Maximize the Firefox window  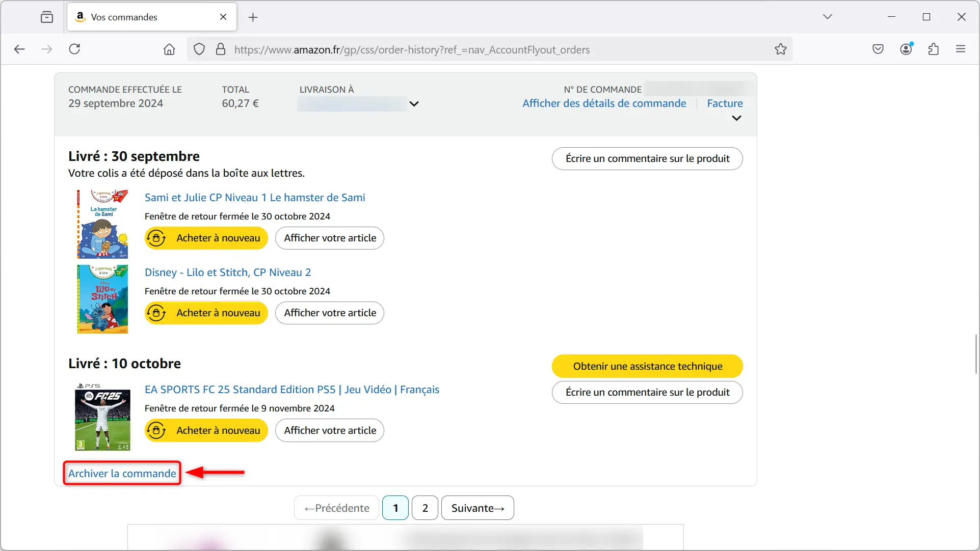(926, 17)
